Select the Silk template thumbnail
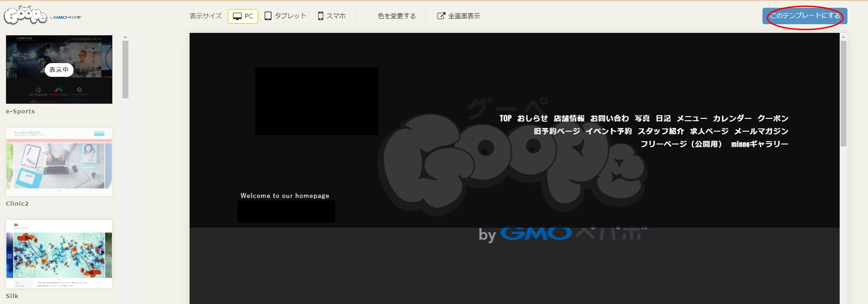868x304 pixels. click(x=59, y=254)
